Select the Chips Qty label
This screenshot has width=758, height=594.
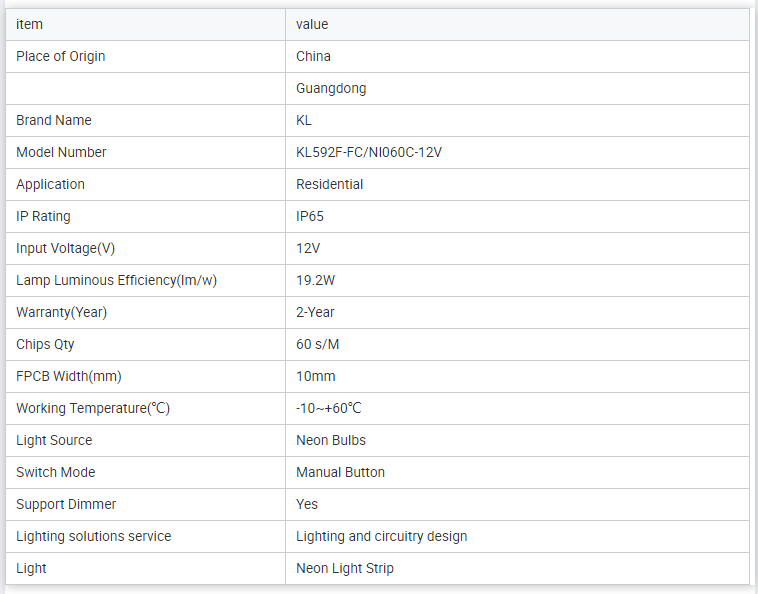(45, 344)
